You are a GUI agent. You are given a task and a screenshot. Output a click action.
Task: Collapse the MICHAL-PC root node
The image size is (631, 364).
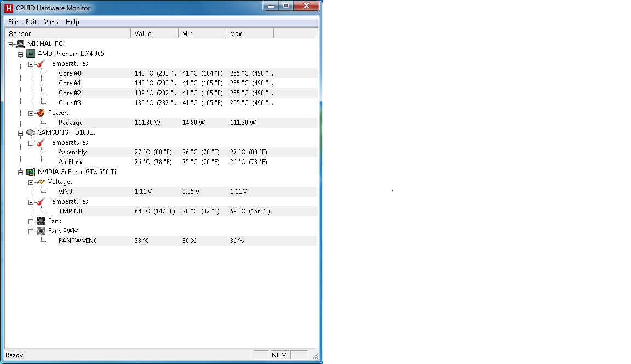(10, 44)
